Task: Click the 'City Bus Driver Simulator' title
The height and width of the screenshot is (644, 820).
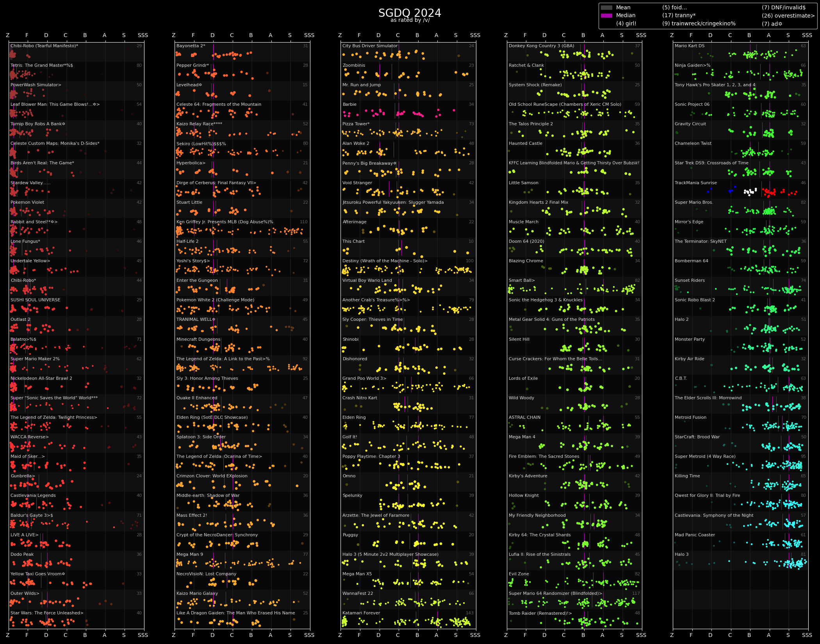Action: (x=370, y=46)
